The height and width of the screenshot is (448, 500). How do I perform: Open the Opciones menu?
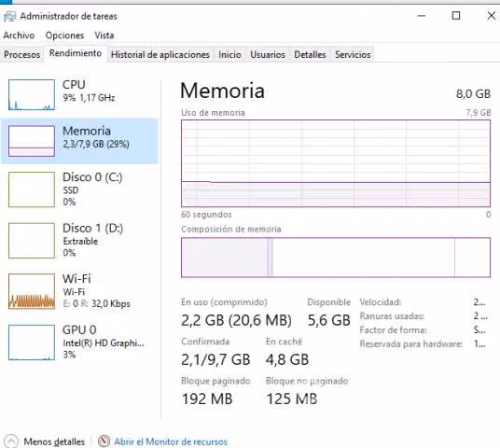coord(64,35)
